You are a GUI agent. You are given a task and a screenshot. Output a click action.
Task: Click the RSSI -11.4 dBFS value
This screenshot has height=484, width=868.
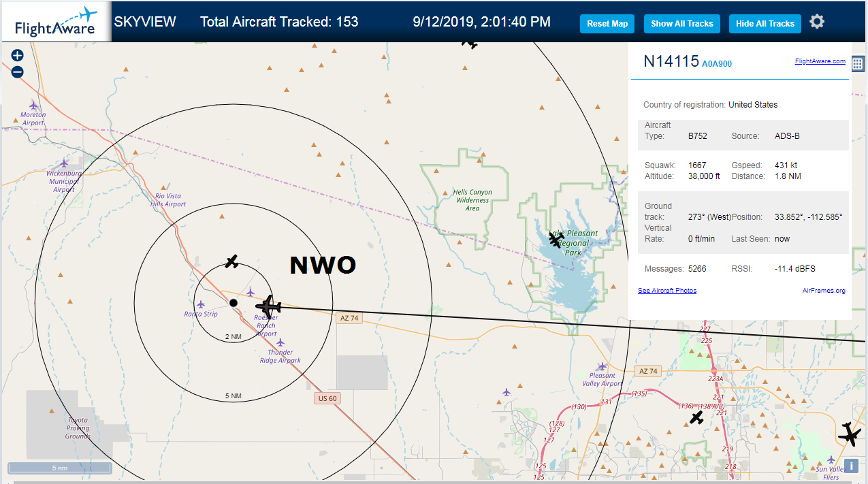pos(795,269)
